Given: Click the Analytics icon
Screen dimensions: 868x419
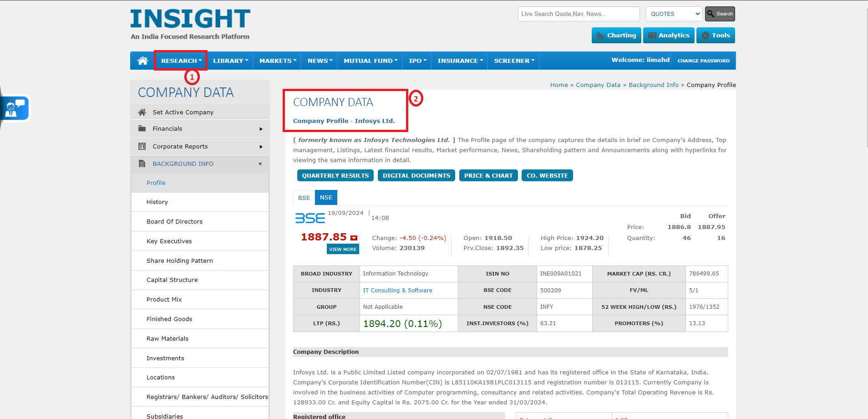Looking at the screenshot, I should (652, 36).
